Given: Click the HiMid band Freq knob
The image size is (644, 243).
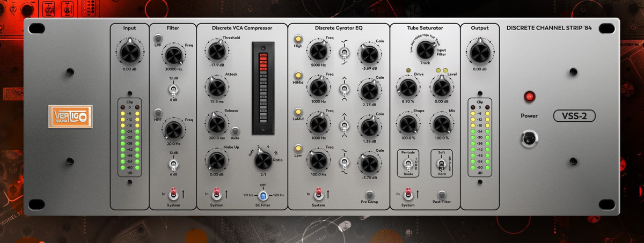Looking at the screenshot, I should point(318,88).
